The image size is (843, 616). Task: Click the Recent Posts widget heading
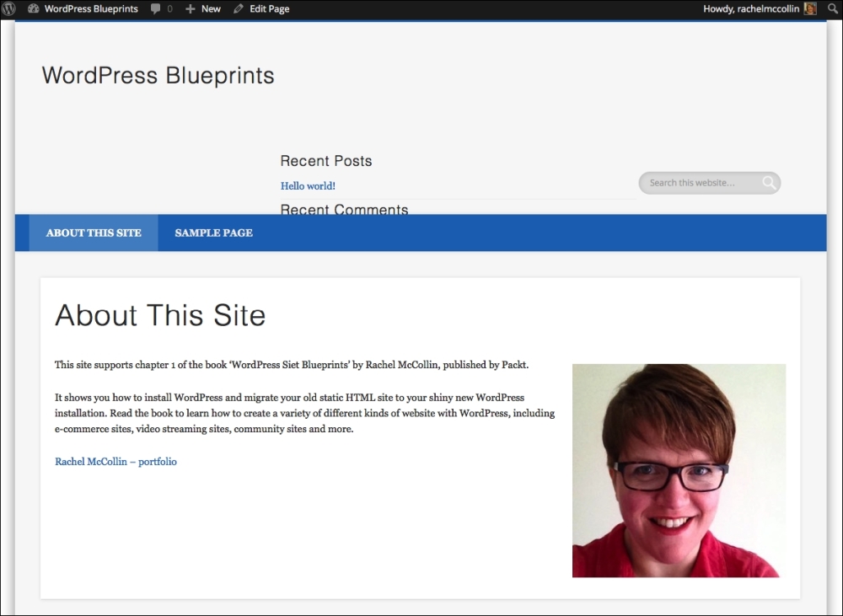coord(326,161)
